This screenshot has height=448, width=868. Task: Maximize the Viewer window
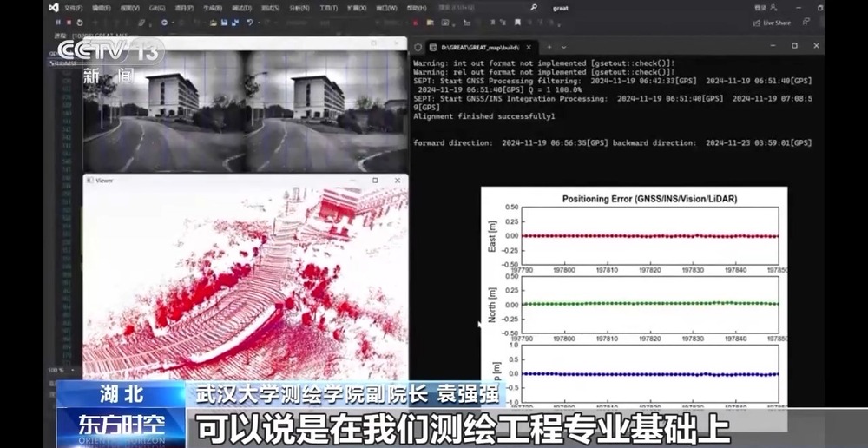[375, 181]
